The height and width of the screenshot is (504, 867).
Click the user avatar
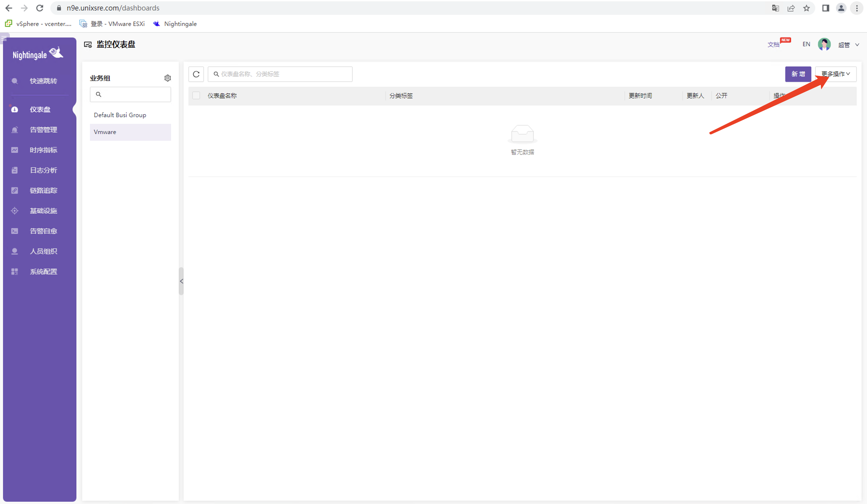coord(824,44)
